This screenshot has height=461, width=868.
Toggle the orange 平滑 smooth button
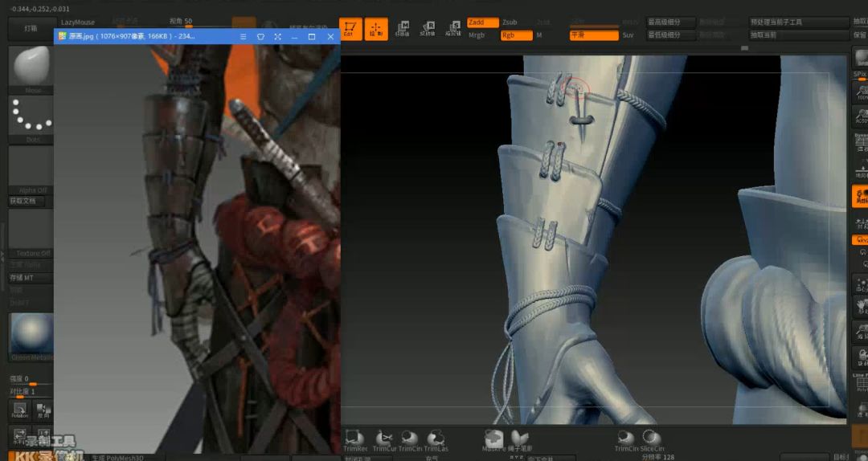(594, 35)
